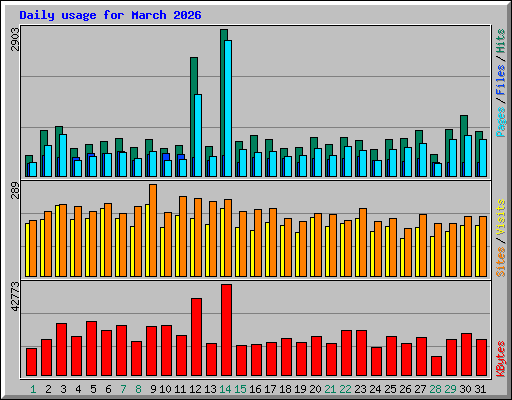Screen dimensions: 512x400
Task: Click the day 21 label on the axis
Action: (330, 389)
